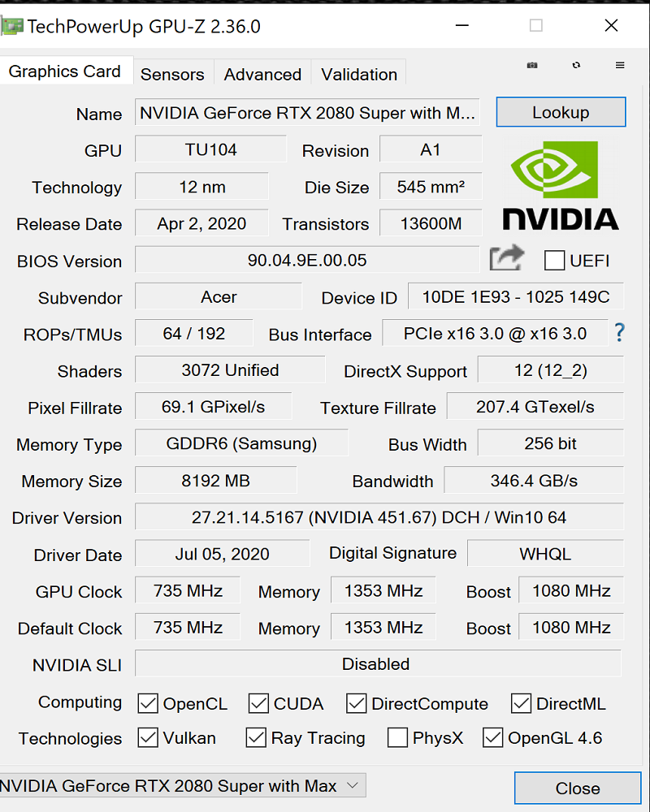This screenshot has width=650, height=812.
Task: Click the refresh icon in the toolbar
Action: (576, 65)
